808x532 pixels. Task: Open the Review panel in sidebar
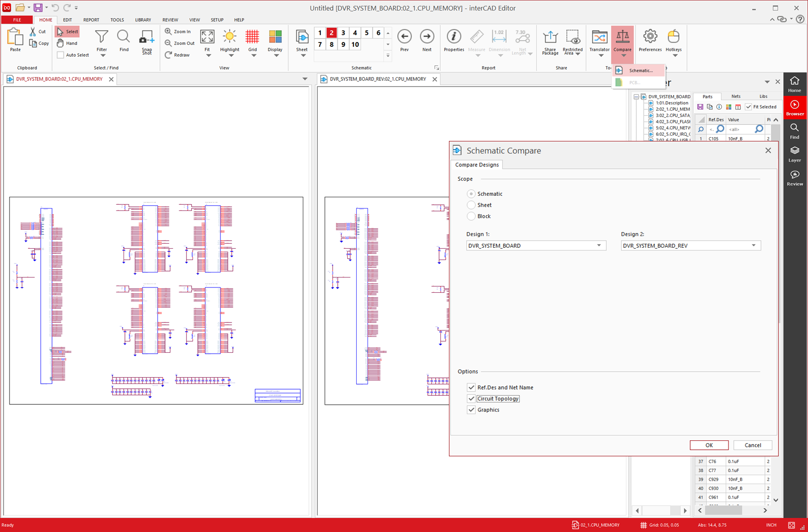tap(795, 178)
